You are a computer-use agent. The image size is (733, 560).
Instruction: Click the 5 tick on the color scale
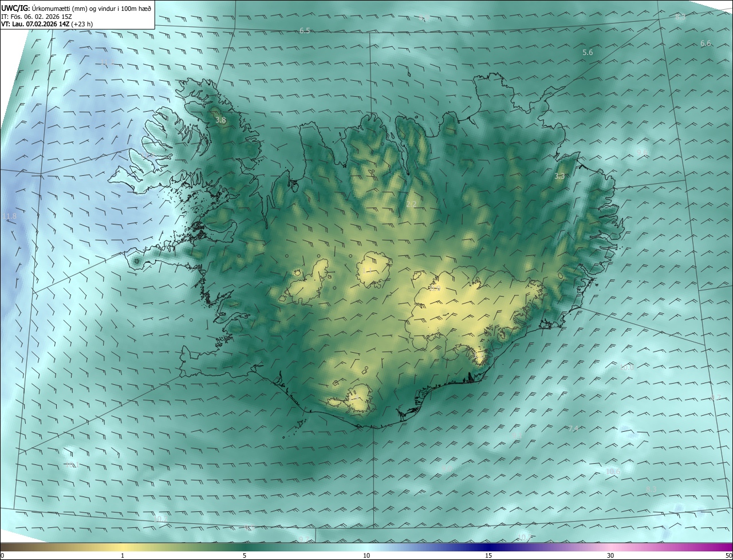[x=245, y=555]
